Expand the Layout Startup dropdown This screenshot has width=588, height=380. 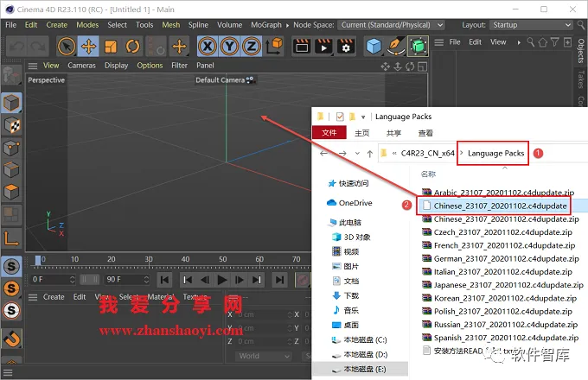point(532,25)
